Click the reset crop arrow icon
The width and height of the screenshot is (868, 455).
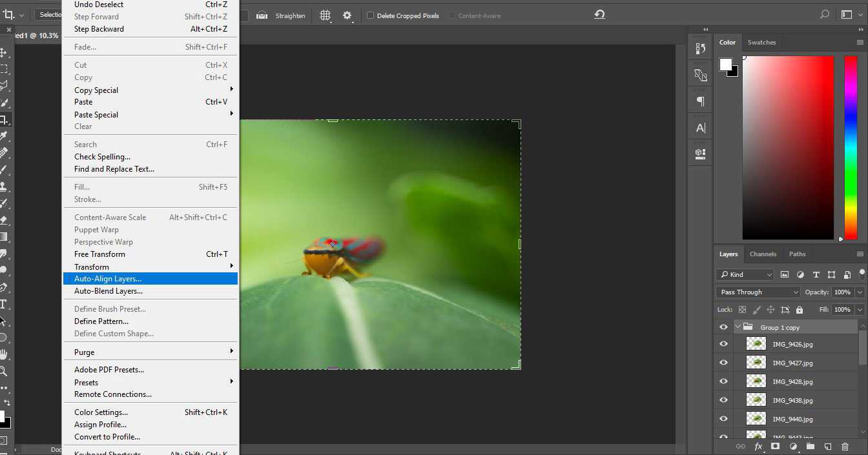[599, 15]
